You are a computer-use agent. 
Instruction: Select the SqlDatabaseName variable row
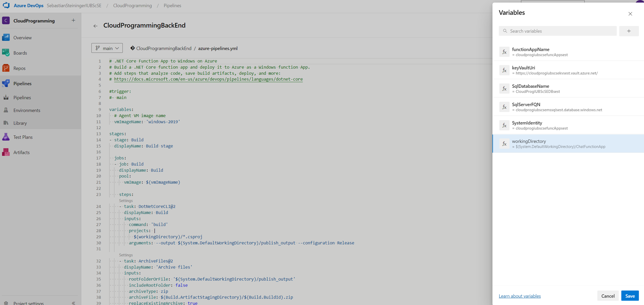(x=568, y=89)
